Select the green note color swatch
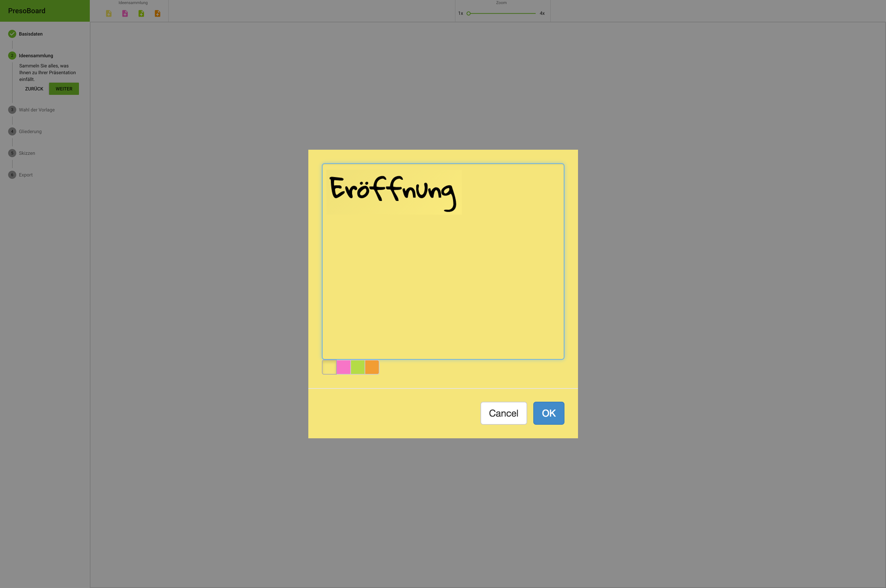This screenshot has height=588, width=886. (x=357, y=367)
